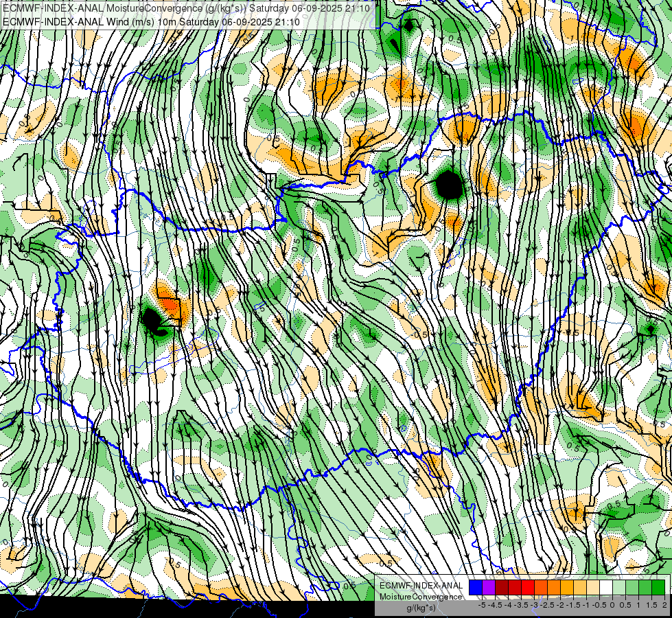This screenshot has width=672, height=618.
Task: Pick the orange-red swatch between -3 and -2.5
Action: (x=541, y=588)
